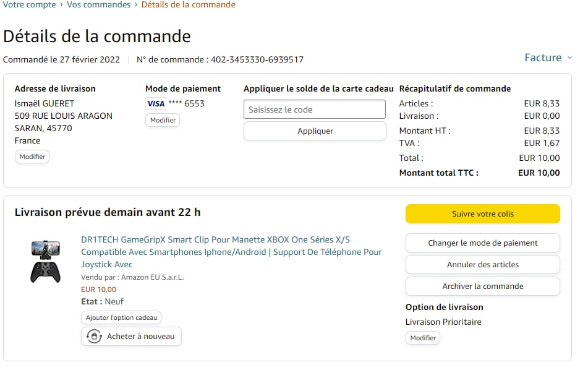
Task: Click the gift card code input field
Action: coord(314,110)
